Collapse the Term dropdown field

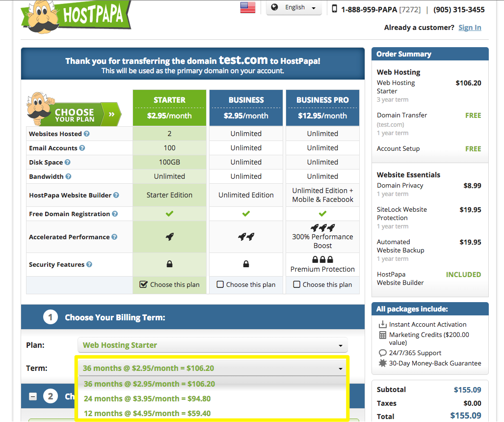[x=212, y=368]
